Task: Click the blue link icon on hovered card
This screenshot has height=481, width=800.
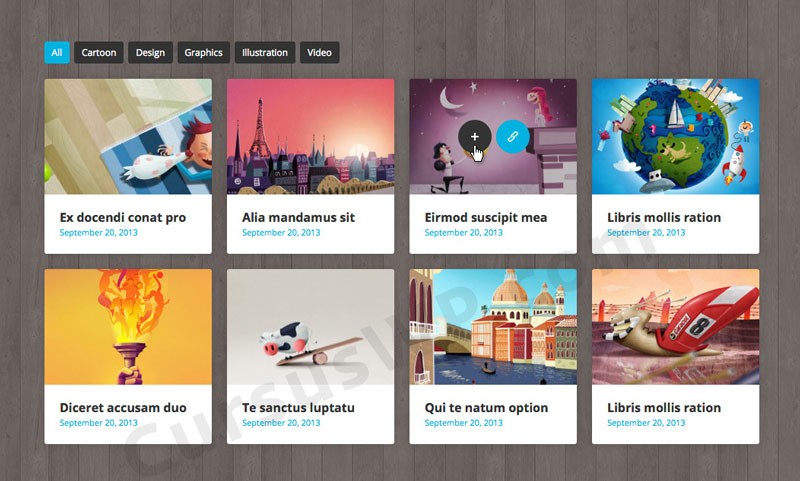Action: click(512, 136)
